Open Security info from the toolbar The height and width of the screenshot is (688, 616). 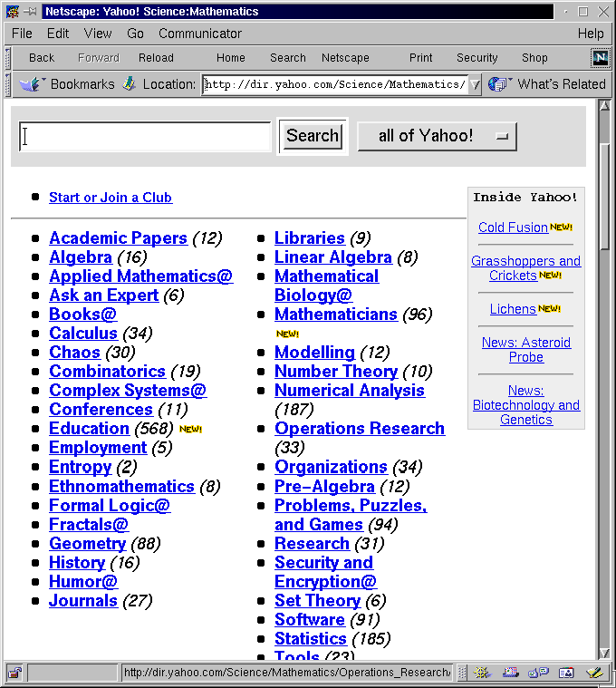[x=477, y=58]
